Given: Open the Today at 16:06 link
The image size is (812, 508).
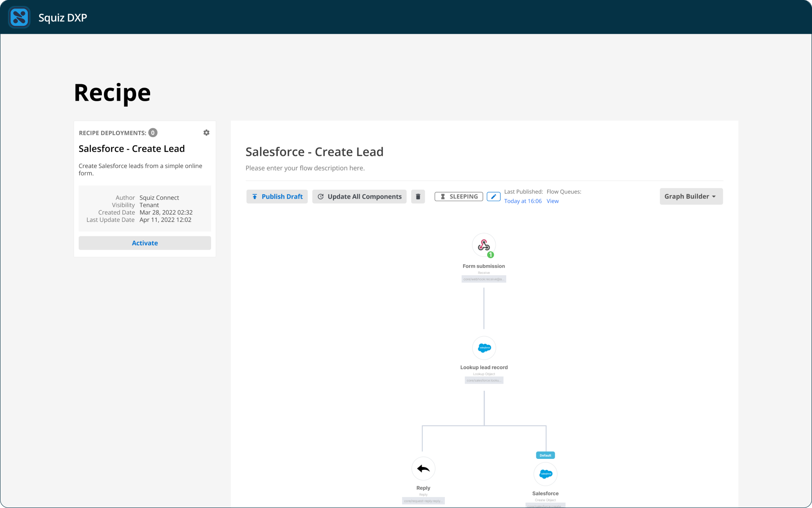Looking at the screenshot, I should coord(523,201).
